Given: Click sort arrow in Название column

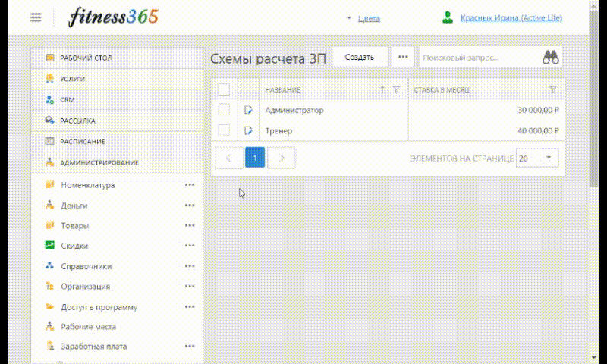Looking at the screenshot, I should coord(382,89).
